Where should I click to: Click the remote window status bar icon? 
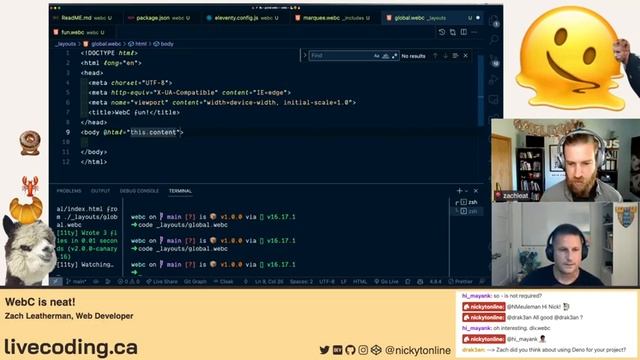(x=56, y=282)
